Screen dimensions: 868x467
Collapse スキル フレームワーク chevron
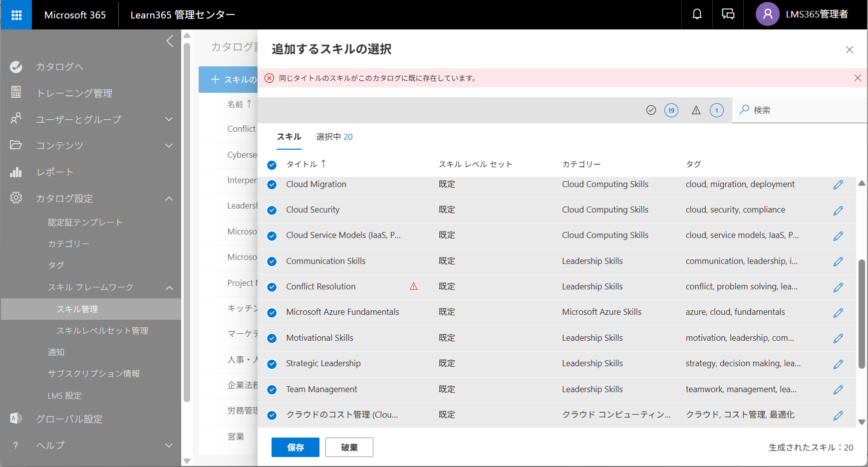169,288
